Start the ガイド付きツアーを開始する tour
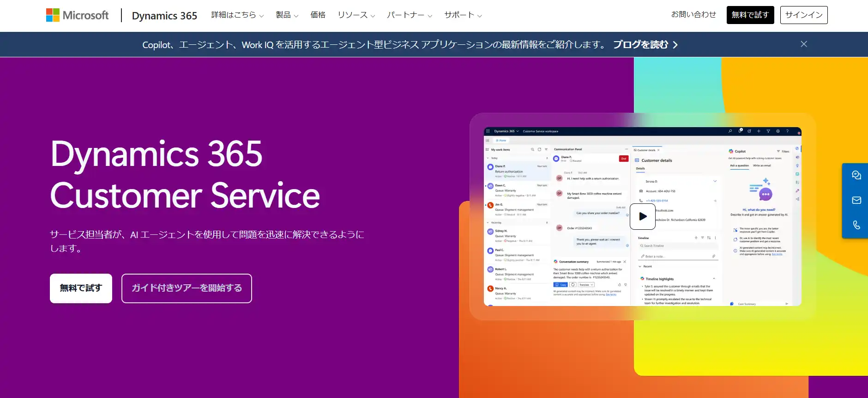Image resolution: width=868 pixels, height=398 pixels. 187,288
